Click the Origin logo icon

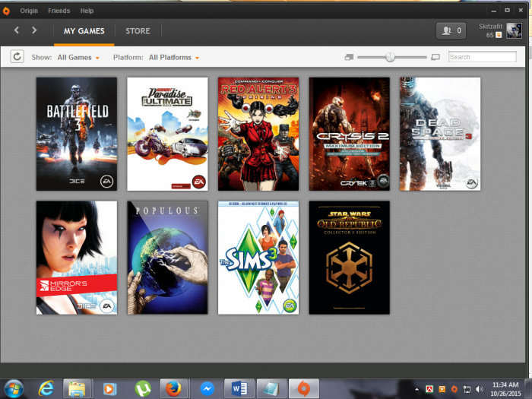point(6,11)
